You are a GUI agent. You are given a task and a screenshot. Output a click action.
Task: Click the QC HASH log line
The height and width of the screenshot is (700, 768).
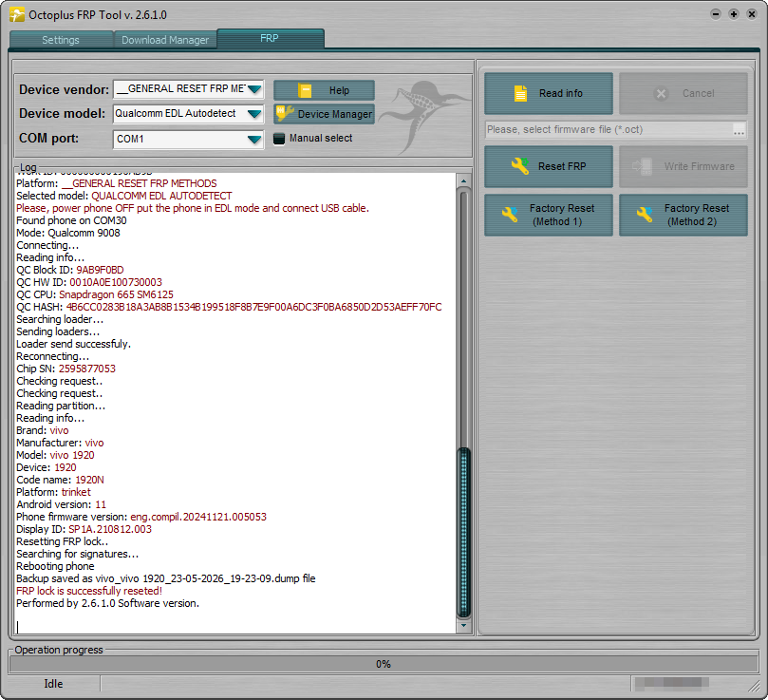coord(229,307)
